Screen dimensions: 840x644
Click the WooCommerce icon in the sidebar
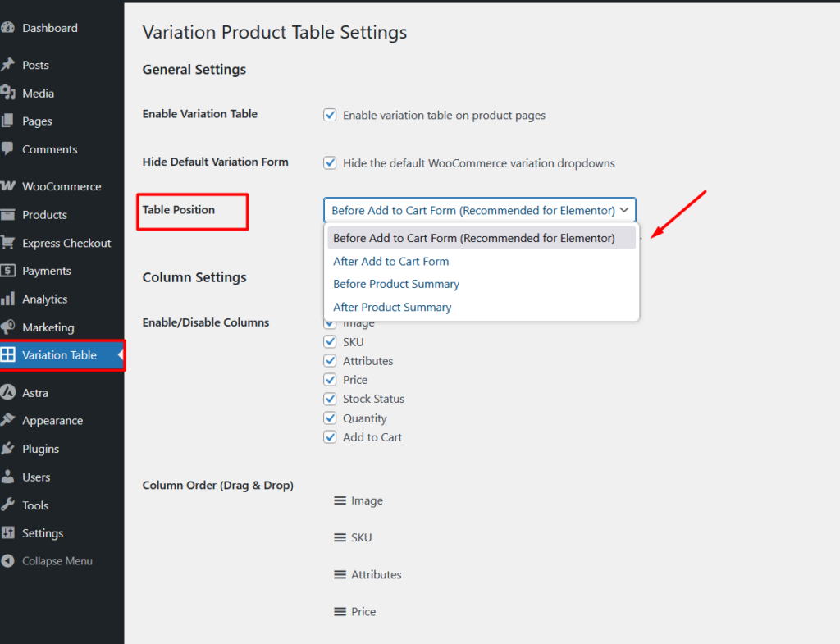7,186
